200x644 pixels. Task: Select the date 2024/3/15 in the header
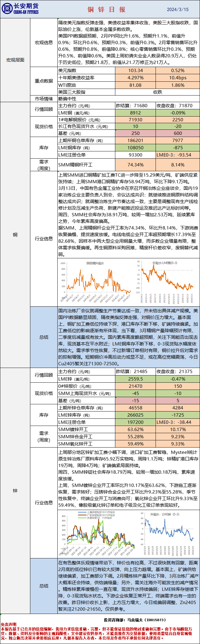coord(178,9)
